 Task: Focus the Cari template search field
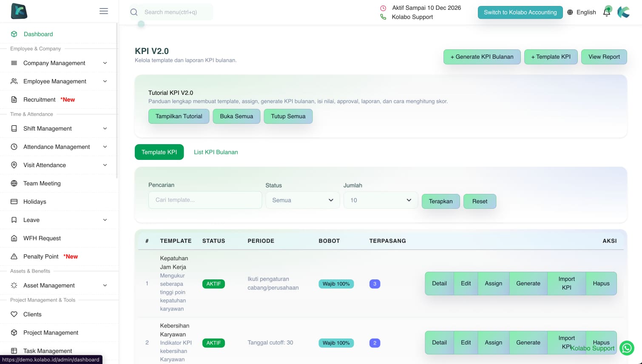pyautogui.click(x=205, y=200)
